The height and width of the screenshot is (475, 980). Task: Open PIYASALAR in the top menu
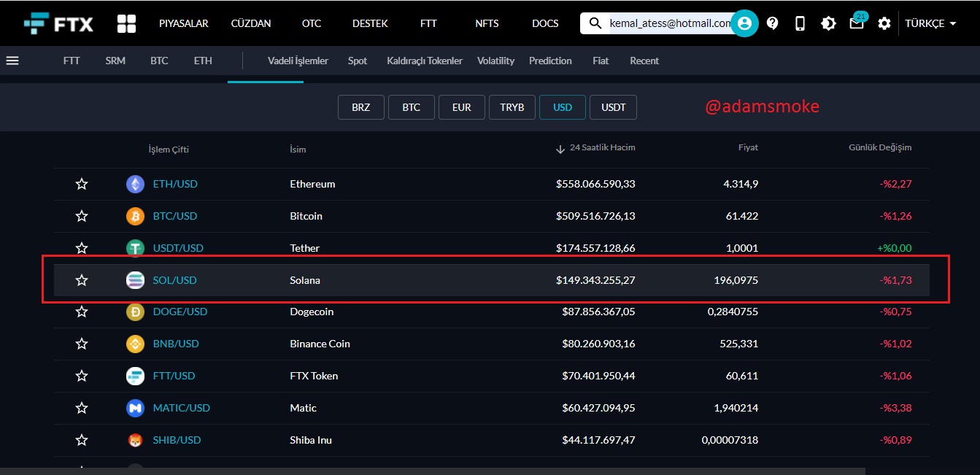tap(184, 23)
